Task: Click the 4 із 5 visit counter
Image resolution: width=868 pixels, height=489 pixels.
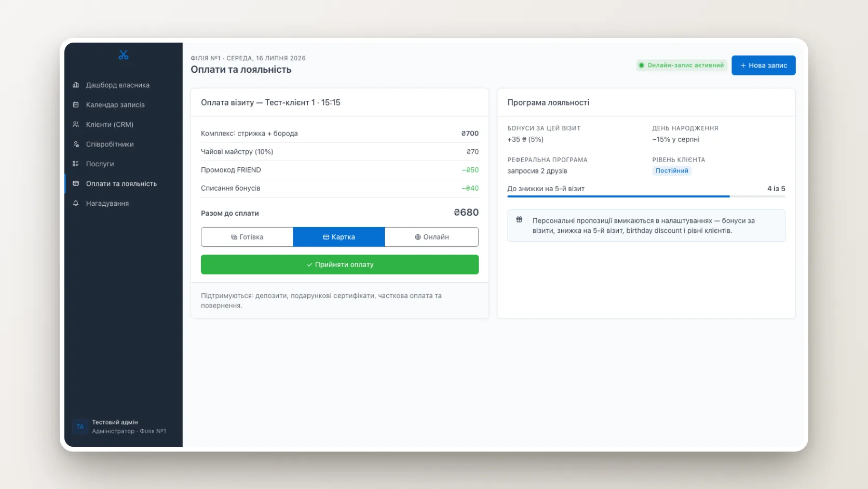Action: (x=776, y=189)
